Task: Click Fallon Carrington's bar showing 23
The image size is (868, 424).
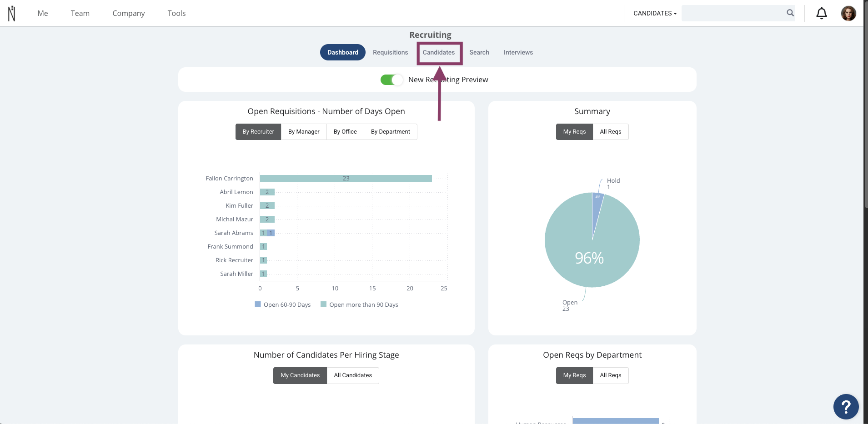Action: coord(346,179)
